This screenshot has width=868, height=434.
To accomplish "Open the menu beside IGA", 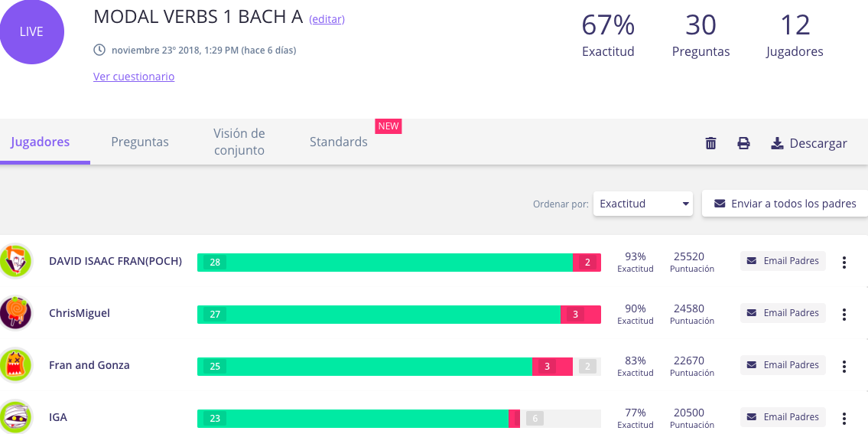I will tap(844, 419).
